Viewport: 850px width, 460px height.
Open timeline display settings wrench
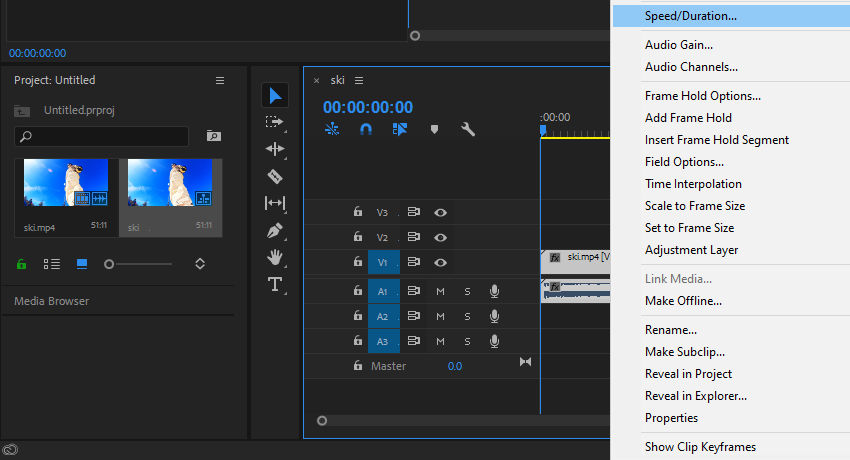(468, 129)
